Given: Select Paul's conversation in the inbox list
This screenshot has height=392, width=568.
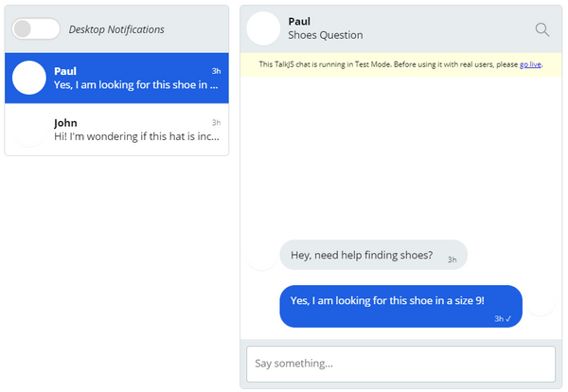Looking at the screenshot, I should (116, 78).
